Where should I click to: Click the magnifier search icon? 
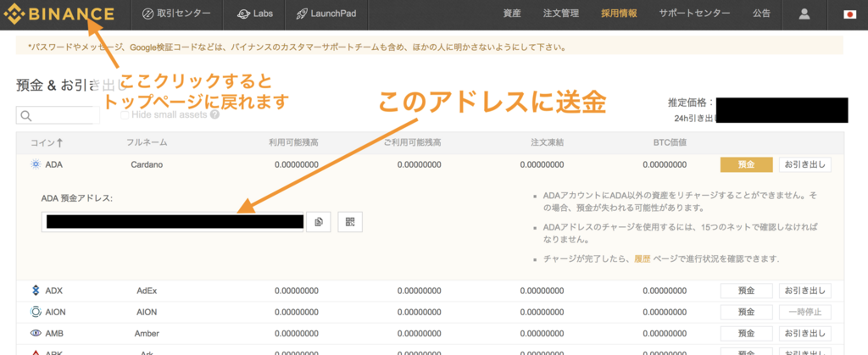25,116
